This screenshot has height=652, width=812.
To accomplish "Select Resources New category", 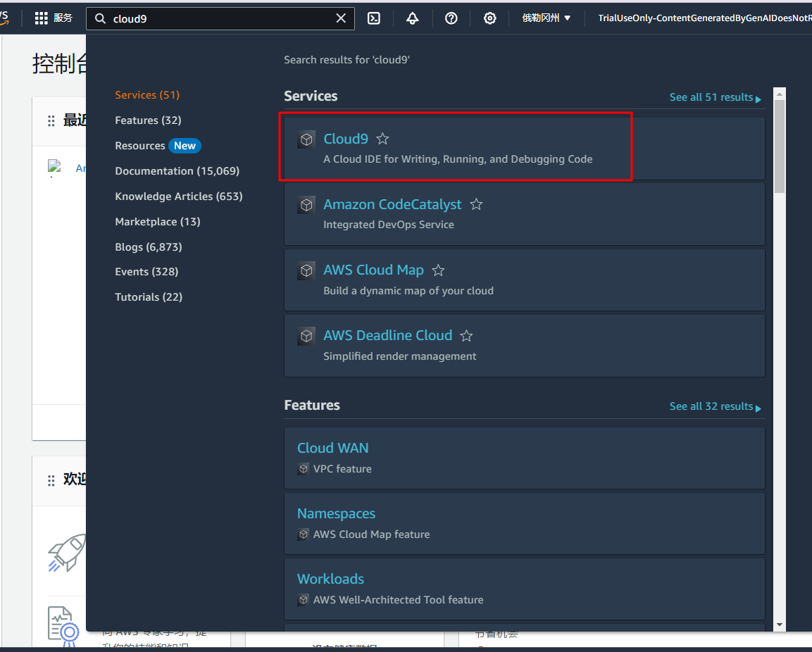I will (x=158, y=146).
